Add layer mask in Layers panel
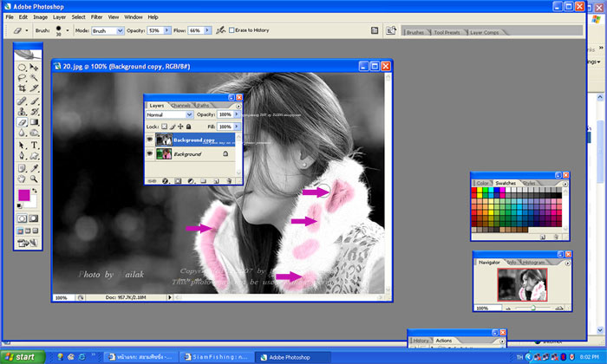This screenshot has width=607, height=364. point(178,181)
